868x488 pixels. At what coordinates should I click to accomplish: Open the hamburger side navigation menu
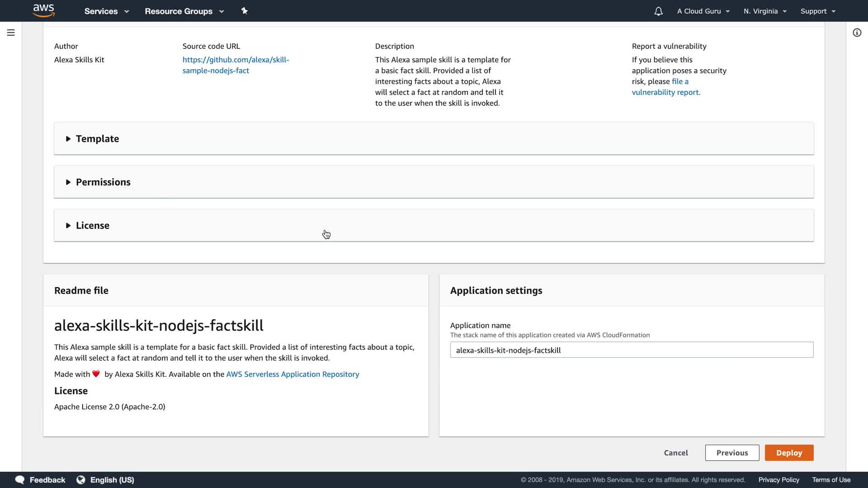pyautogui.click(x=11, y=33)
